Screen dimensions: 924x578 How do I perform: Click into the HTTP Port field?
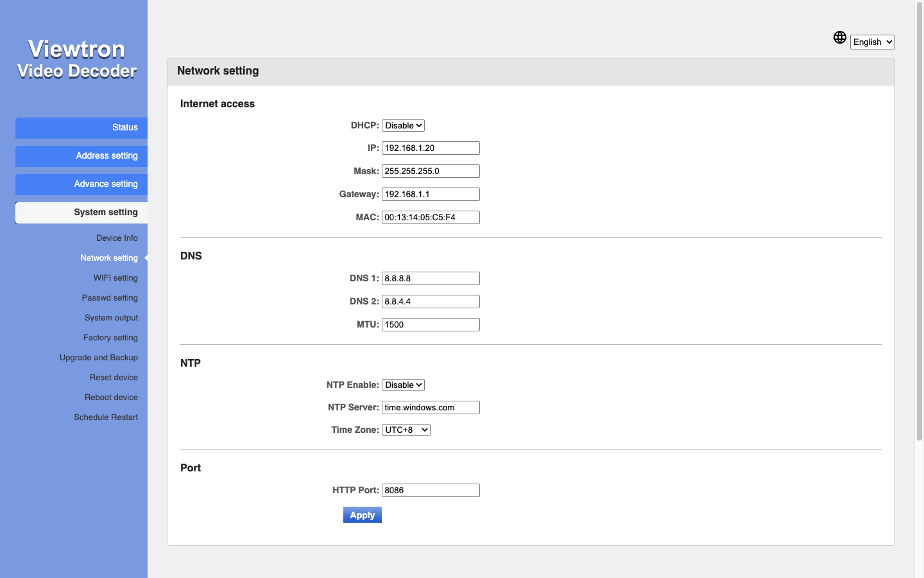click(431, 490)
